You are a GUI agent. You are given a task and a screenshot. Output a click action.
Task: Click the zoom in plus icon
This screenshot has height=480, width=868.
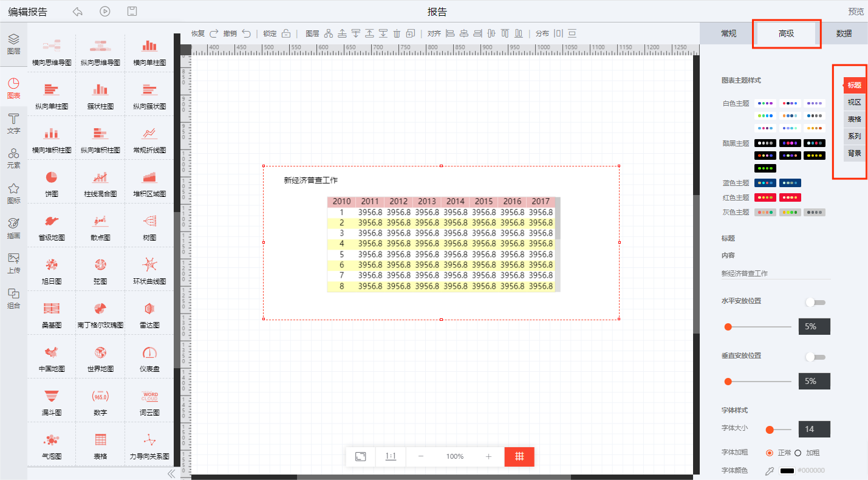coord(488,456)
